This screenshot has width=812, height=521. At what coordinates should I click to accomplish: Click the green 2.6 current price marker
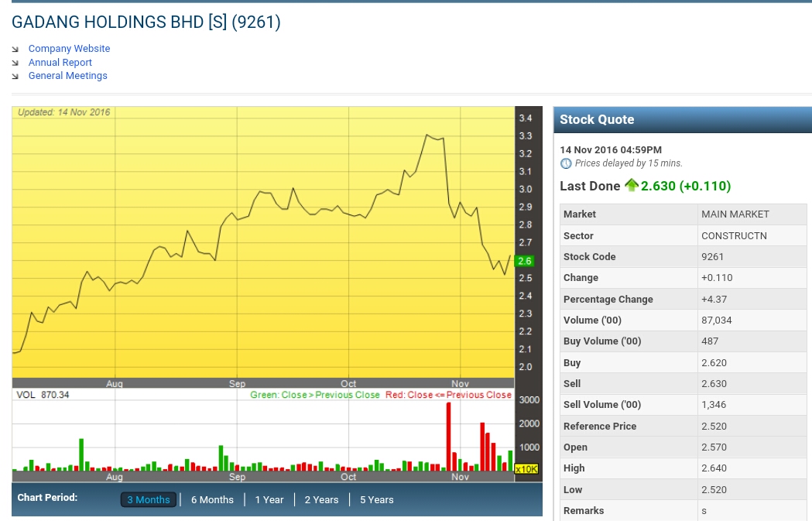click(x=525, y=261)
